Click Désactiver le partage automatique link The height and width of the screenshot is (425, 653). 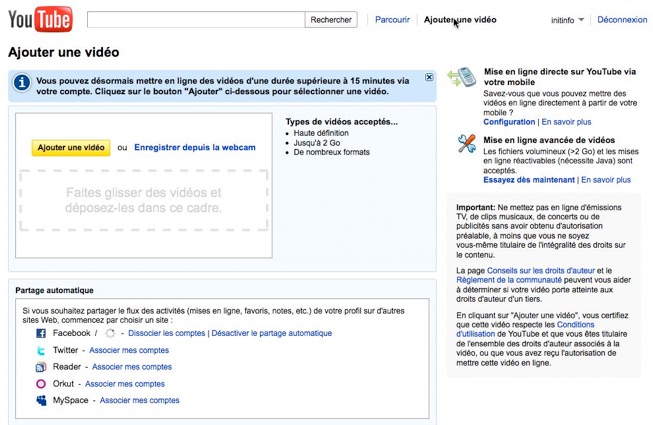tap(272, 333)
